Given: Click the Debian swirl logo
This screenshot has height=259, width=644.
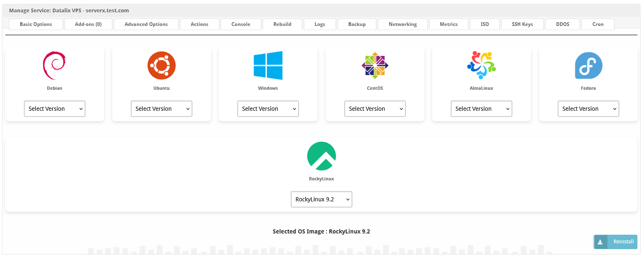Looking at the screenshot, I should tap(54, 65).
